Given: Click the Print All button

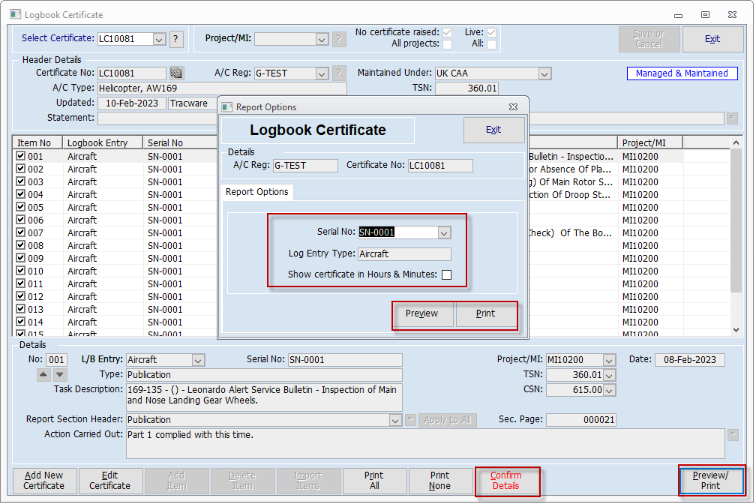Looking at the screenshot, I should tap(375, 481).
